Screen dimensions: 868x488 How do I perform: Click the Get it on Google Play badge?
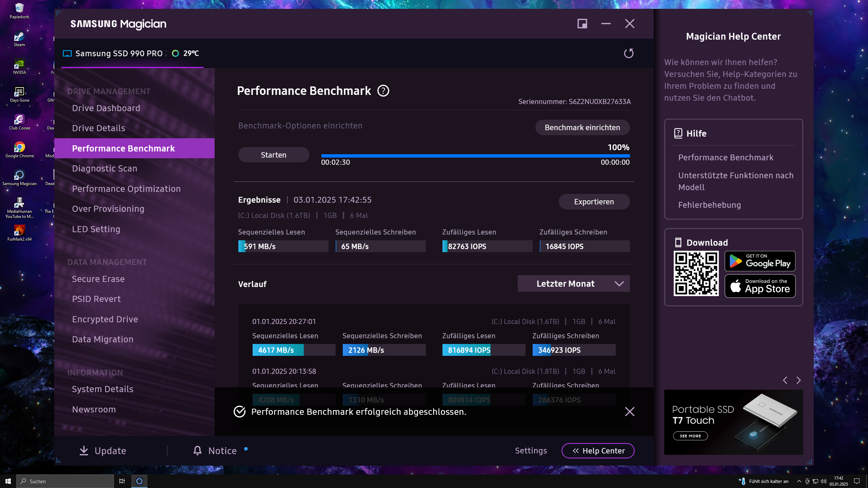click(759, 261)
